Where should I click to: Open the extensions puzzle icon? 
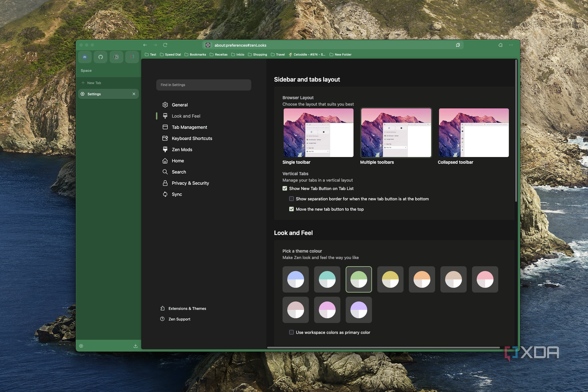(x=500, y=45)
